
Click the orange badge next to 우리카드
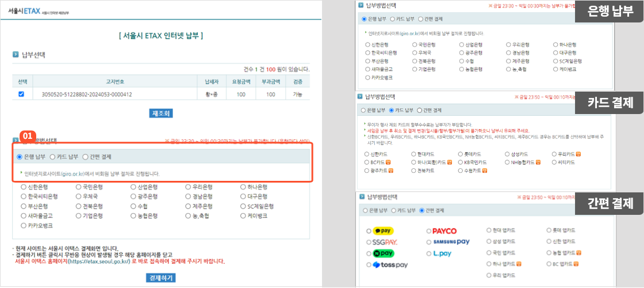click(578, 154)
